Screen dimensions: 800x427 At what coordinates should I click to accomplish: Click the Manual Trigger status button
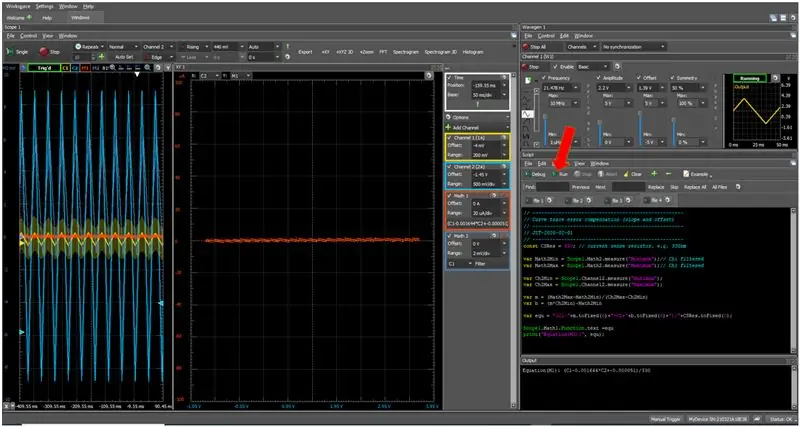664,419
